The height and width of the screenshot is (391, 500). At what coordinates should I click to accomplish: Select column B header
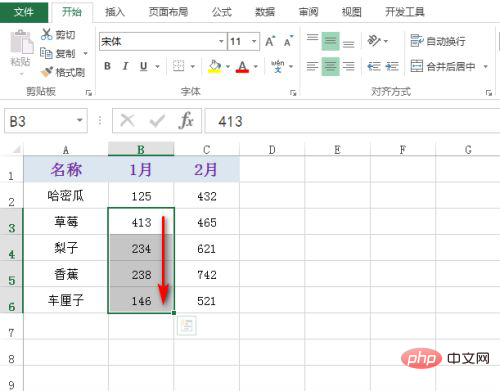pyautogui.click(x=141, y=149)
